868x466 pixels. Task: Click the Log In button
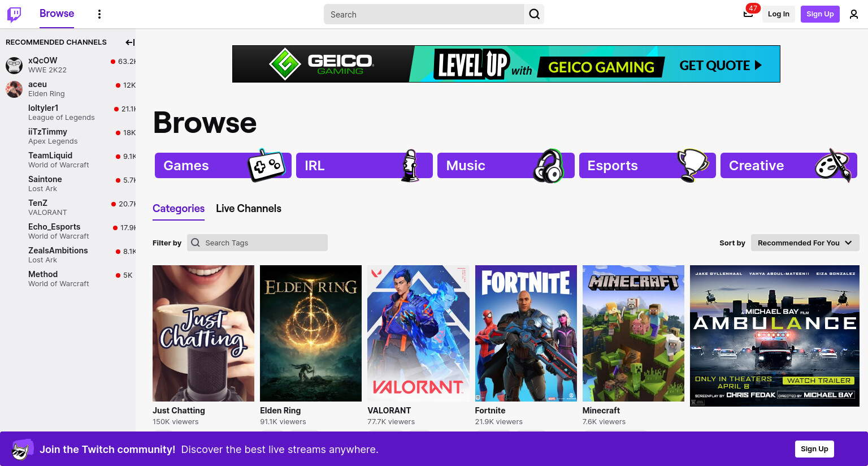point(779,14)
